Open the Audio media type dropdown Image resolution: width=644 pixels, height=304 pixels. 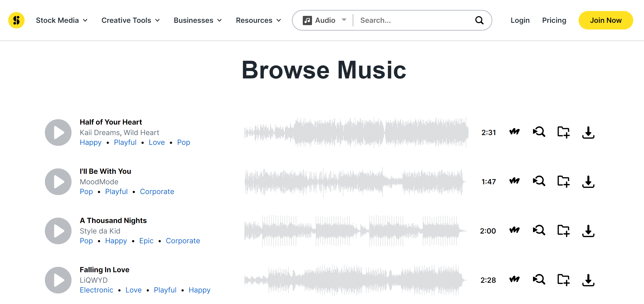(x=324, y=20)
